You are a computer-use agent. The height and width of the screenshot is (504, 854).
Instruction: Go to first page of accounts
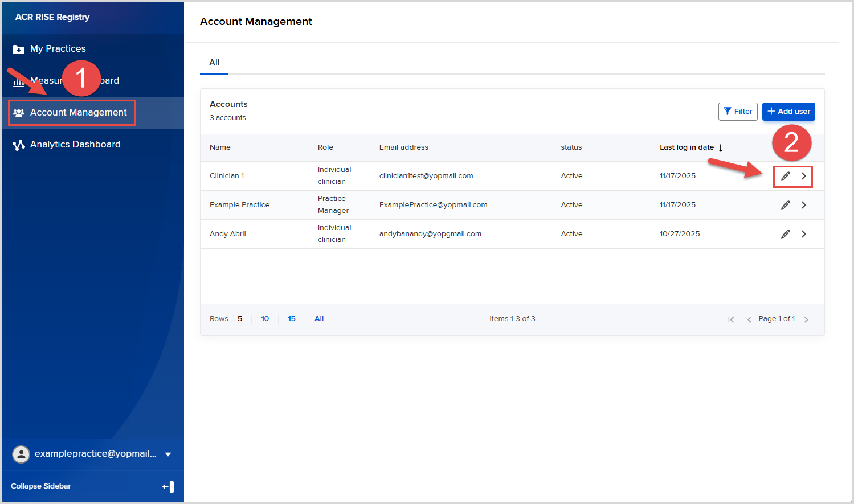(731, 319)
